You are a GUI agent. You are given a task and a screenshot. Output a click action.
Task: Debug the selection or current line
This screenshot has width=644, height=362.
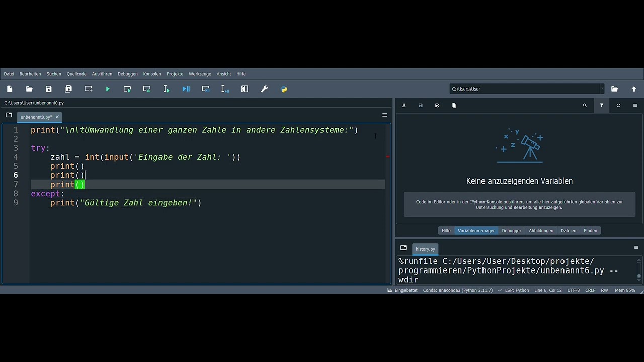coord(225,89)
